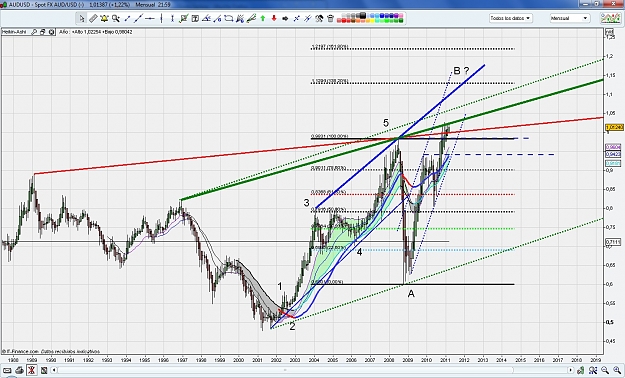Insert a black right arrow marker
The image size is (625, 378).
tap(285, 18)
